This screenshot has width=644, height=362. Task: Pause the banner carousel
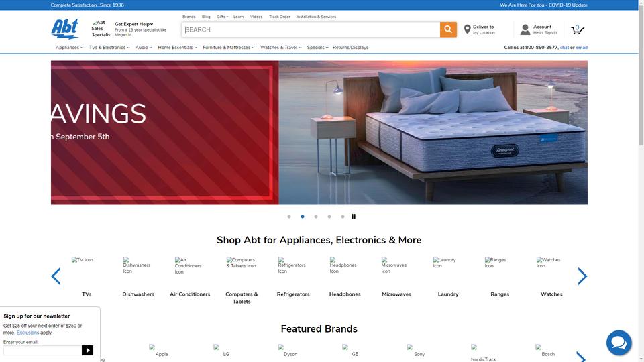pyautogui.click(x=354, y=217)
